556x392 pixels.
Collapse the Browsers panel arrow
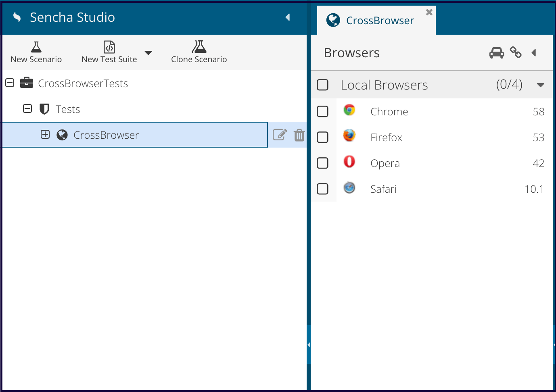534,52
